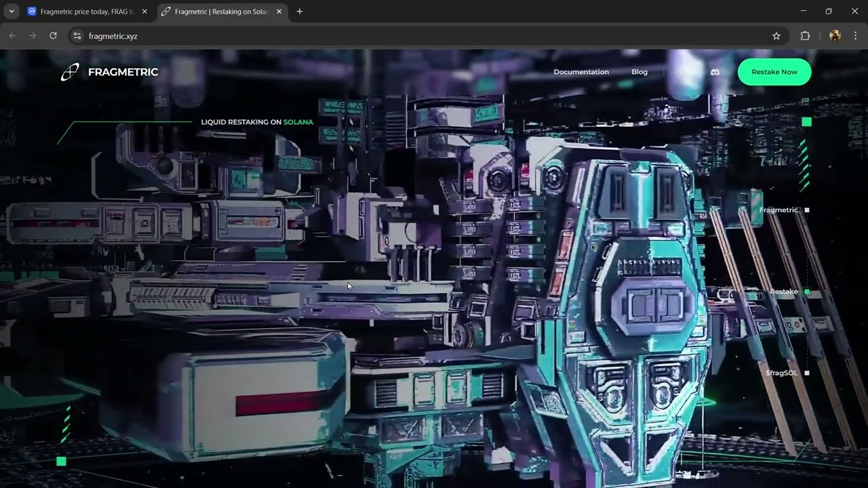The width and height of the screenshot is (868, 488).
Task: Jump to the Restake section marker
Action: 789,291
